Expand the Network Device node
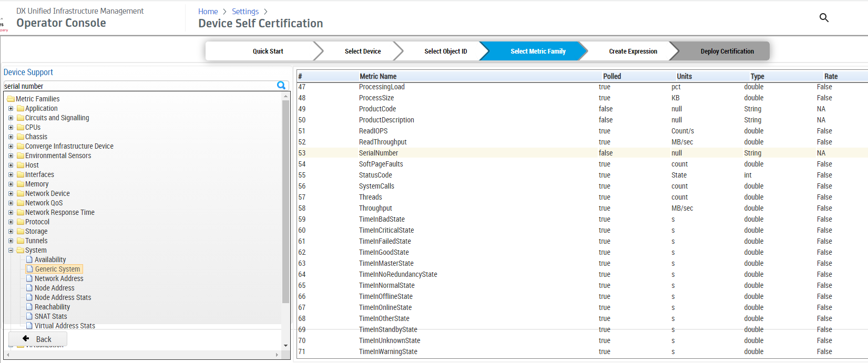 [x=11, y=193]
